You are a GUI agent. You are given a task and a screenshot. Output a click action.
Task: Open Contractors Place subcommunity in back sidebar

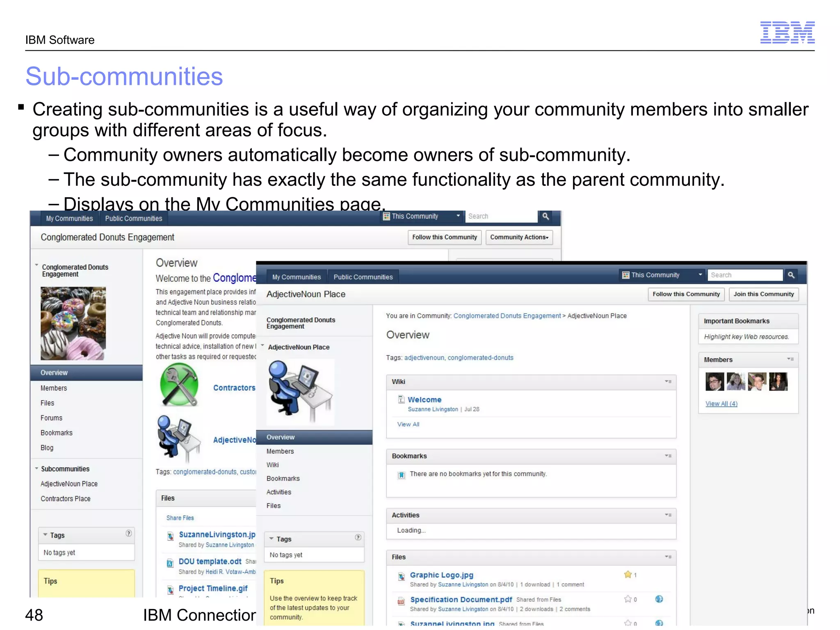point(66,499)
